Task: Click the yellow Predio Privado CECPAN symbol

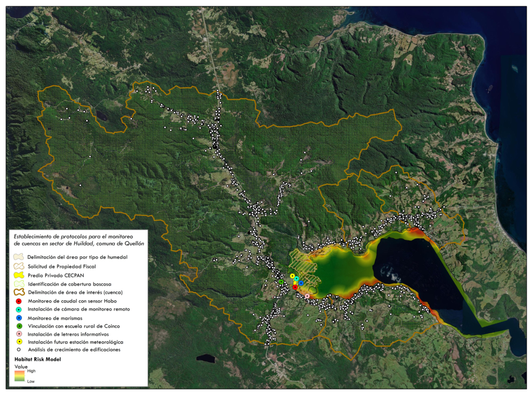Action: click(19, 275)
